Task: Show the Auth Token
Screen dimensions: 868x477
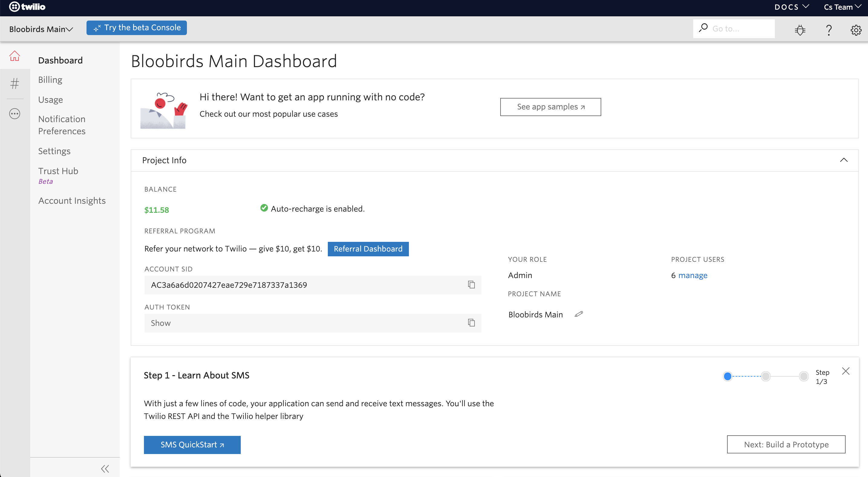Action: tap(161, 323)
